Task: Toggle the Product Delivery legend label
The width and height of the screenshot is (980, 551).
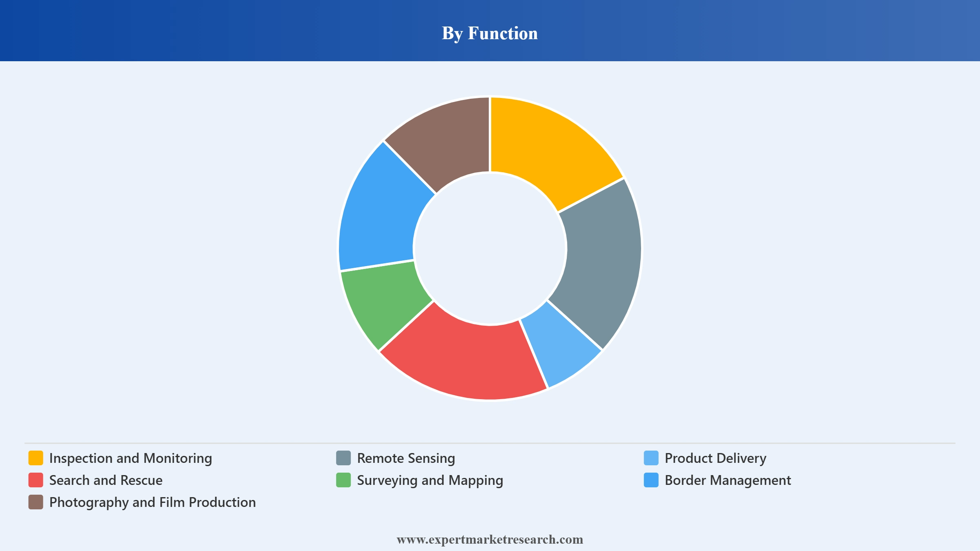Action: click(x=715, y=458)
